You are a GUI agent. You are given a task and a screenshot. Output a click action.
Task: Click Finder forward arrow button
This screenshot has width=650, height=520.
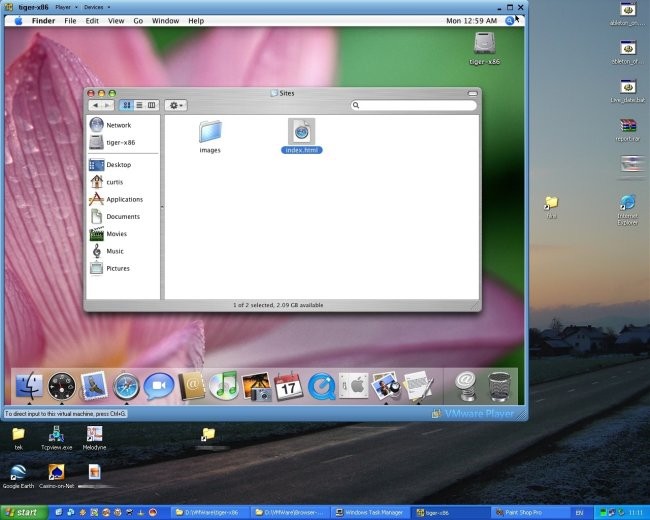[x=107, y=105]
